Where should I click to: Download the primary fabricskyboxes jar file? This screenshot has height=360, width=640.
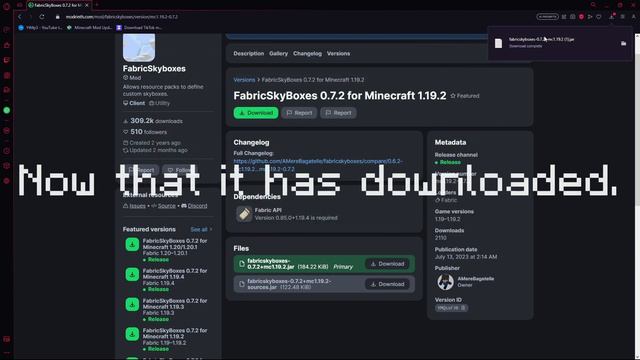coord(387,264)
